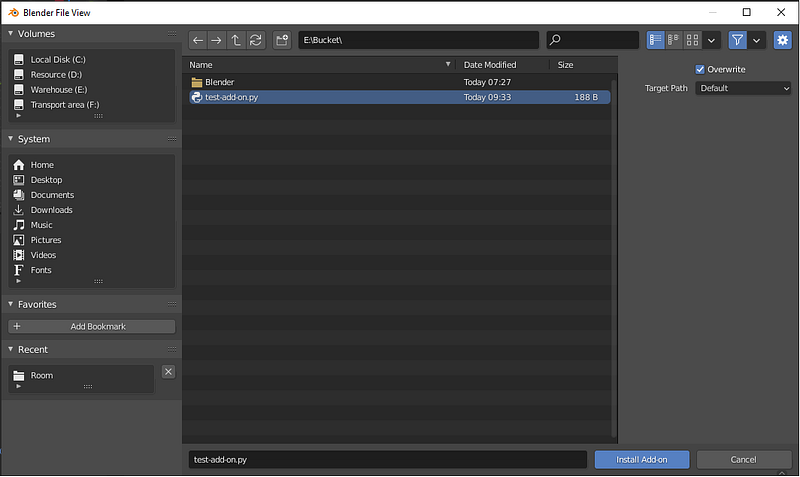Collapse the System panel
800x477 pixels.
pyautogui.click(x=10, y=139)
